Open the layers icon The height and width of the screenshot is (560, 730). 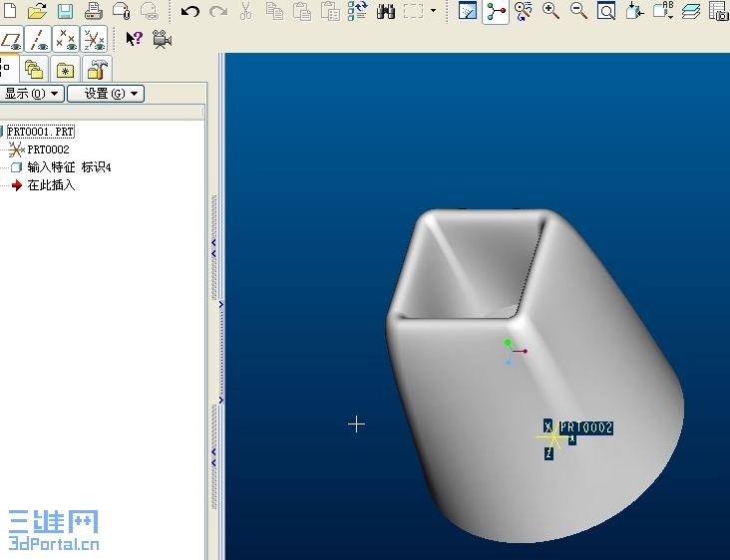point(691,11)
